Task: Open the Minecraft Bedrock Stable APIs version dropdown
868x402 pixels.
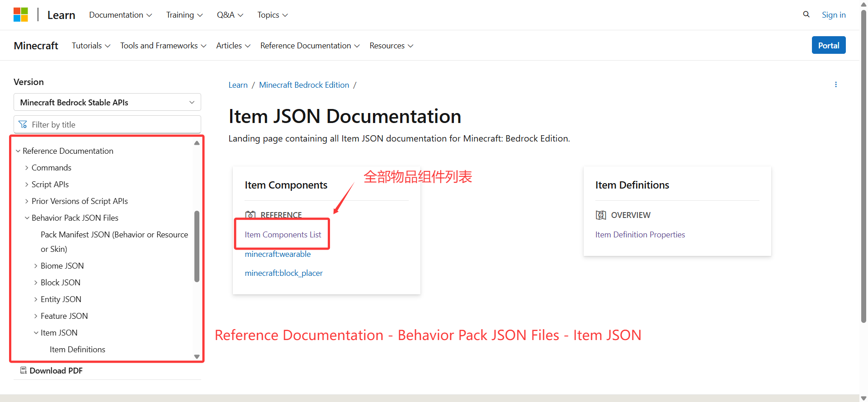Action: tap(107, 102)
